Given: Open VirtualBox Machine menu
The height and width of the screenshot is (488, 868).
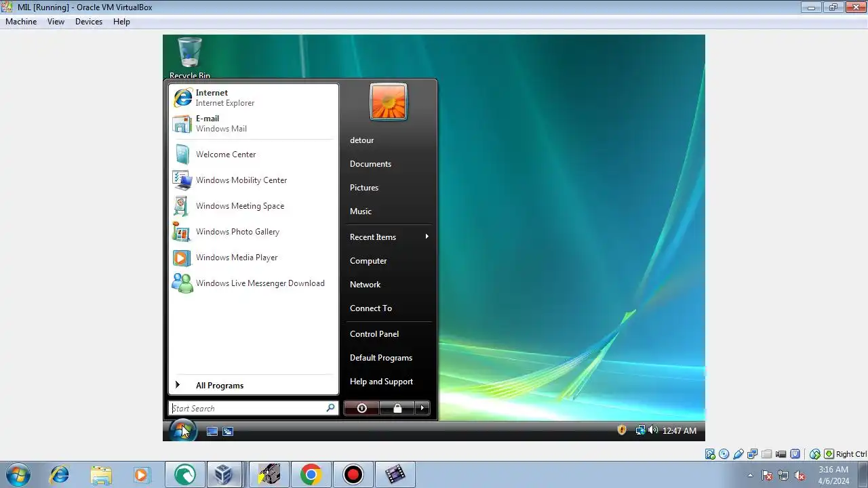Looking at the screenshot, I should tap(21, 22).
